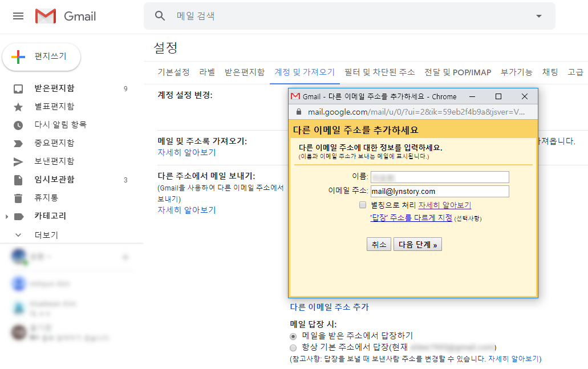
Task: Open the main menu hamburger icon
Action: coord(18,16)
